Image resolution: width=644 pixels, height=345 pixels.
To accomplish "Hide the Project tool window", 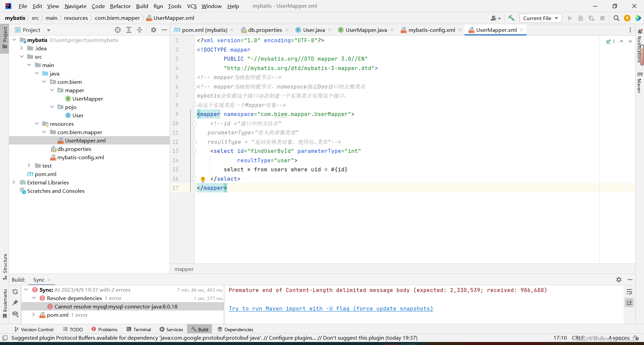I will pos(164,30).
